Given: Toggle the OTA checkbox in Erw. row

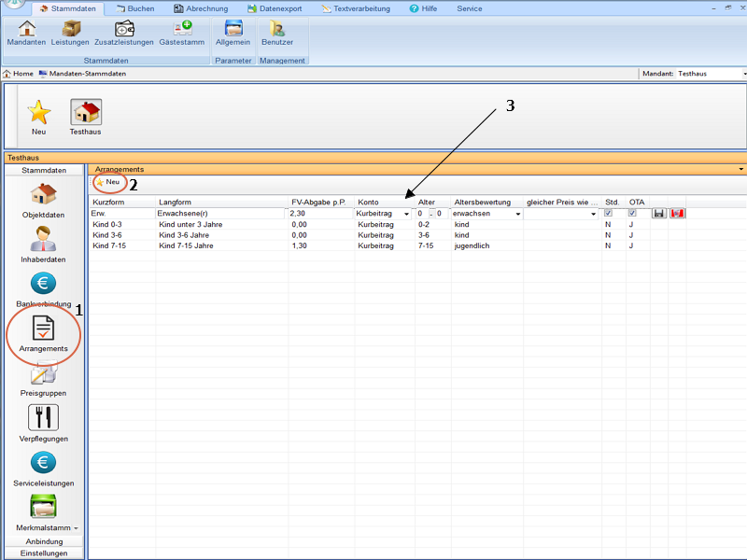Looking at the screenshot, I should pyautogui.click(x=632, y=214).
